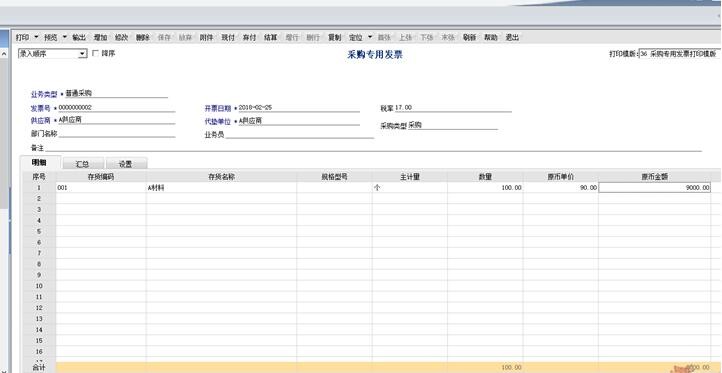Go to last record with 末张

[448, 37]
